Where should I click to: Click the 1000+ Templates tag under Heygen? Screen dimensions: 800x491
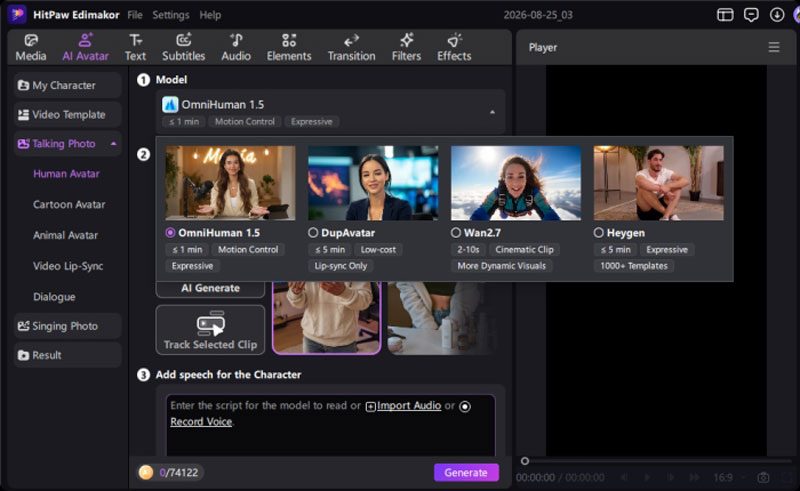tap(634, 266)
